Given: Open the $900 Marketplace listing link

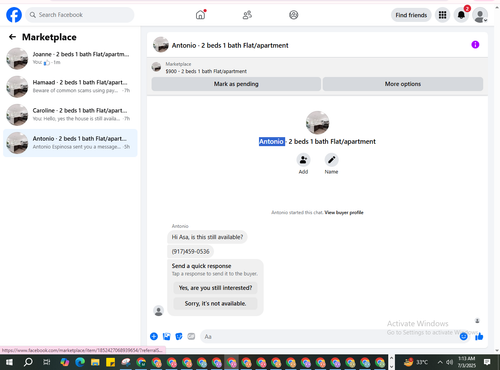Looking at the screenshot, I should point(206,71).
